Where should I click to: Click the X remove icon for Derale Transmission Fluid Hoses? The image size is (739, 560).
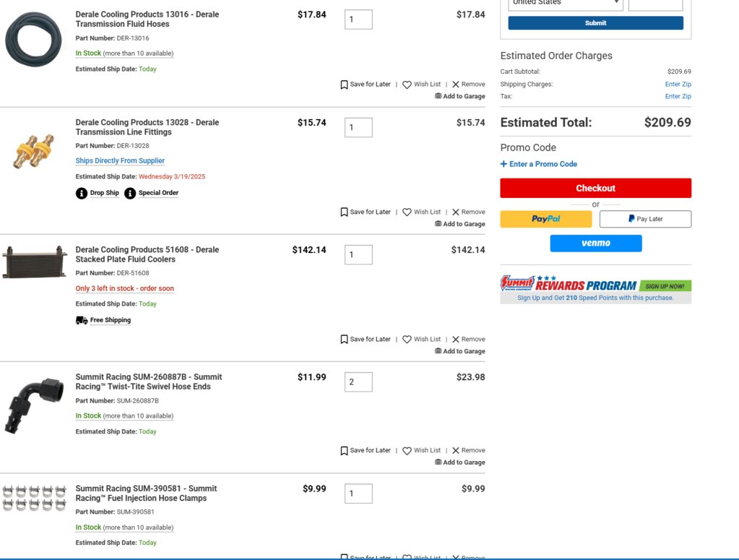[x=456, y=85]
